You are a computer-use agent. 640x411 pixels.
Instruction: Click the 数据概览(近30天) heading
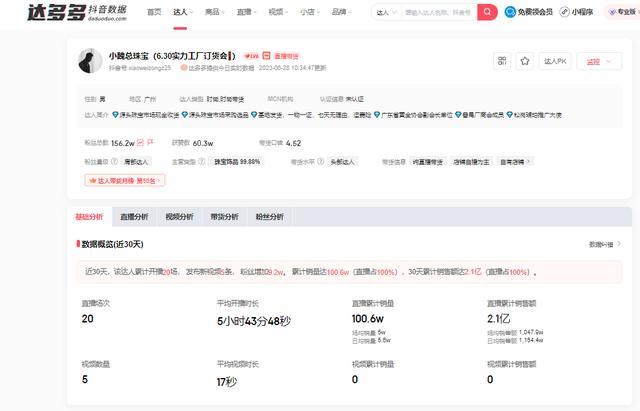point(112,244)
